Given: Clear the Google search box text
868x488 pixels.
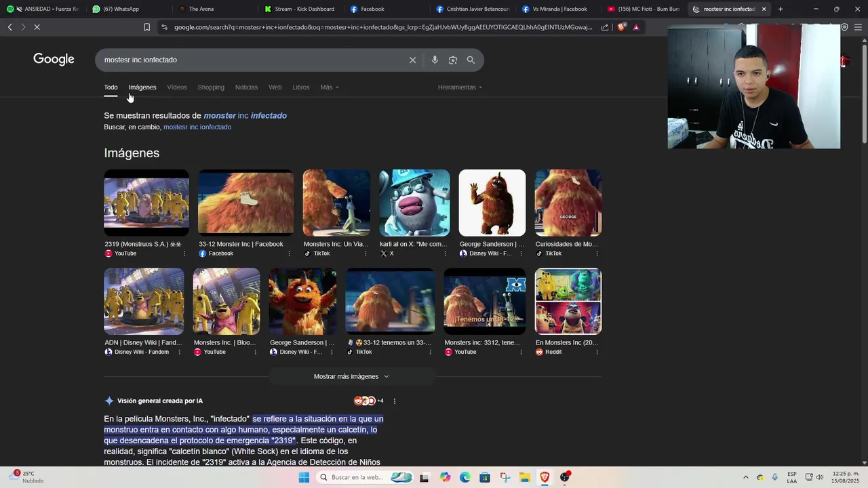Looking at the screenshot, I should point(412,60).
